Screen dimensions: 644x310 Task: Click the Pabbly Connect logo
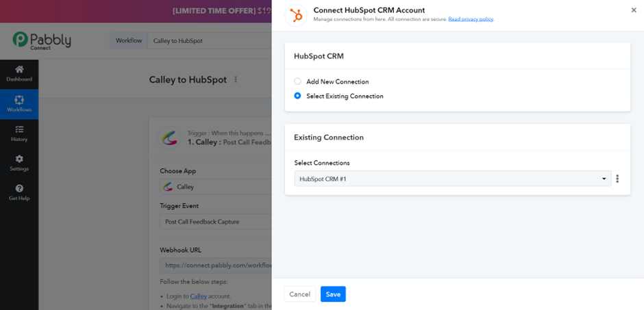(x=42, y=40)
